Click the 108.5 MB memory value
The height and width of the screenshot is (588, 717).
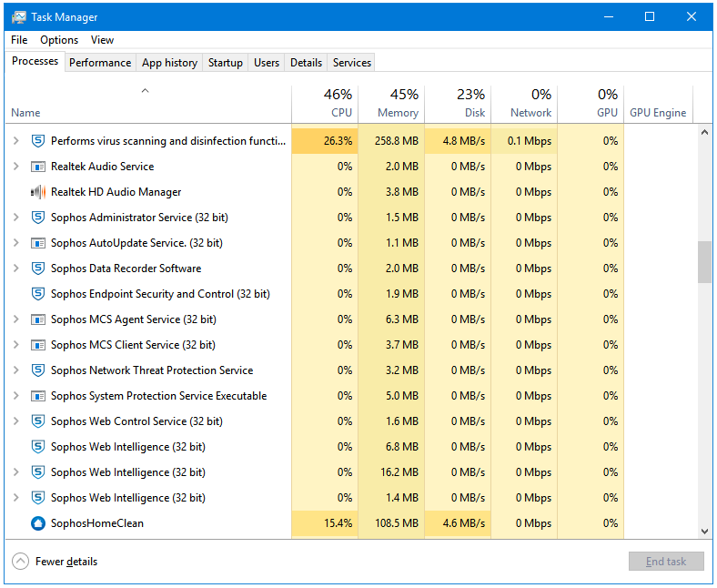coord(397,523)
